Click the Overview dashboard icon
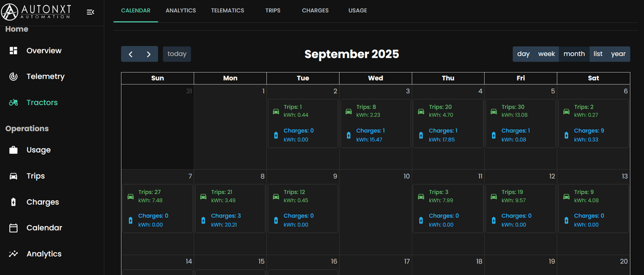This screenshot has width=644, height=275. coord(14,50)
